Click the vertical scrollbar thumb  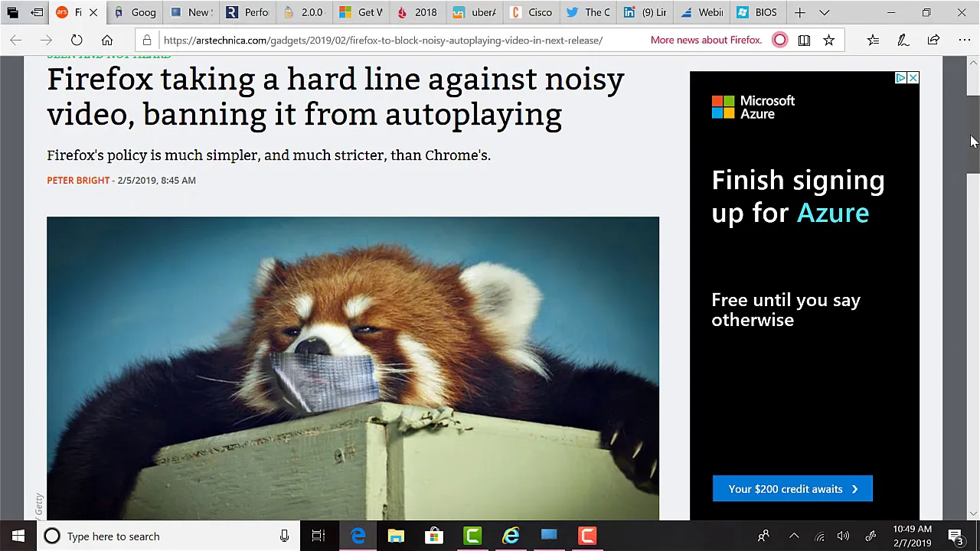point(973,135)
